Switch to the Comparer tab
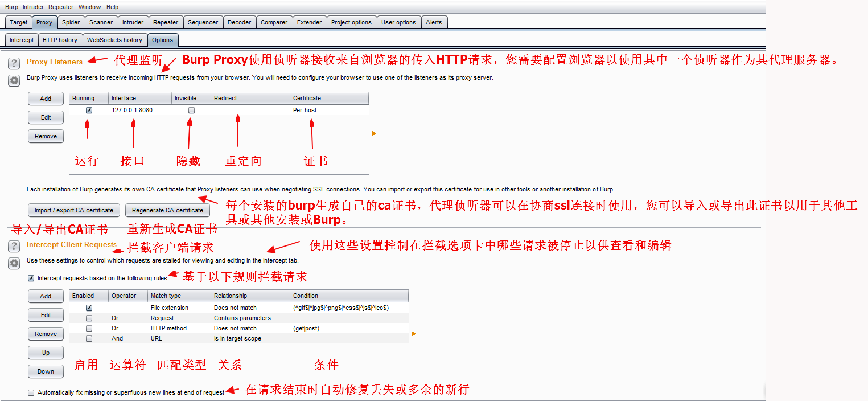 click(x=274, y=22)
